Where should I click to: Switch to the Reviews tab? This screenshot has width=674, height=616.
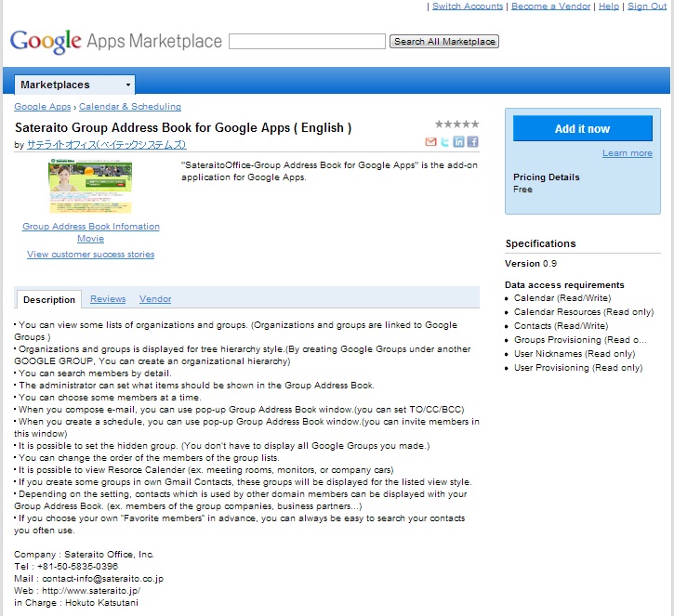pos(108,299)
